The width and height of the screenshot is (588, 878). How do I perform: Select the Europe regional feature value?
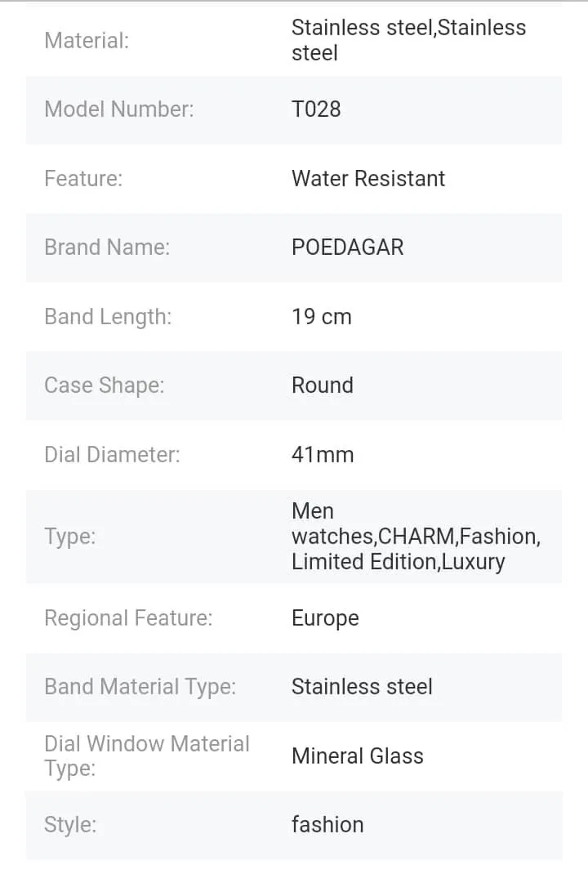325,618
